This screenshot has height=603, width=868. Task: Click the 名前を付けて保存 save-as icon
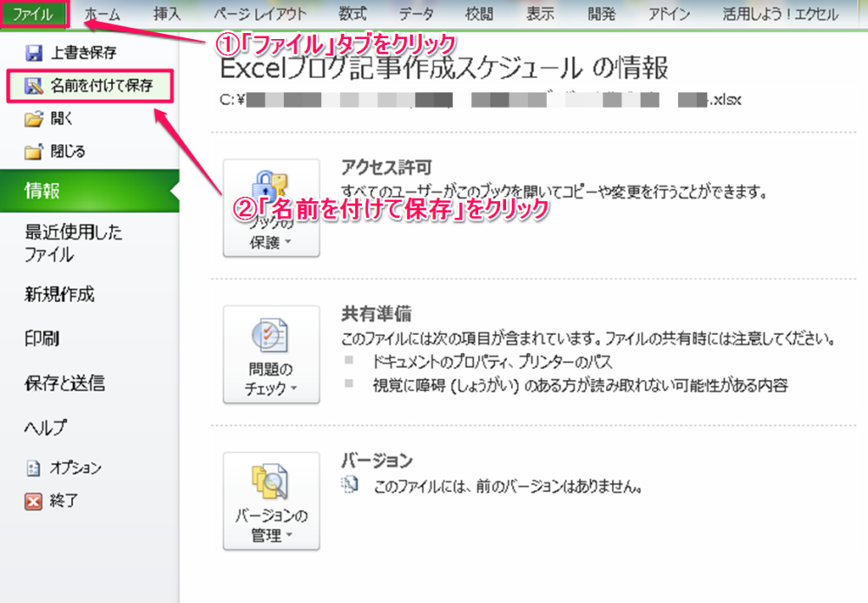pyautogui.click(x=34, y=86)
